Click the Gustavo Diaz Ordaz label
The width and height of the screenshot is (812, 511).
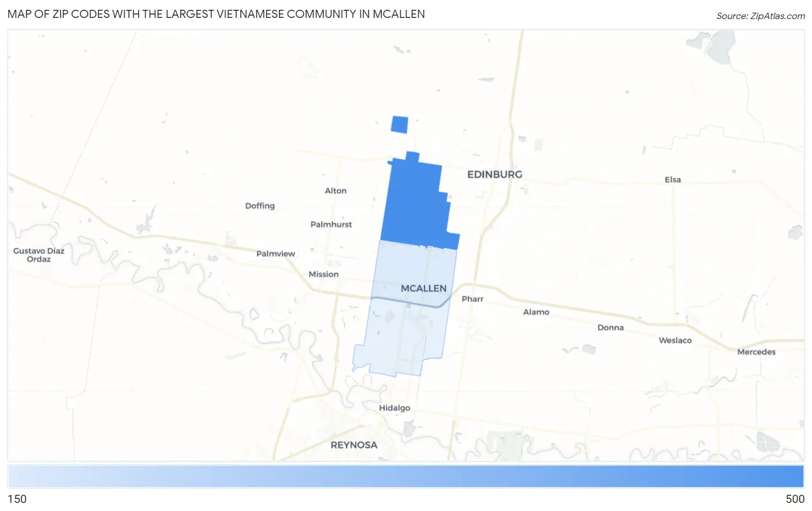coord(38,255)
